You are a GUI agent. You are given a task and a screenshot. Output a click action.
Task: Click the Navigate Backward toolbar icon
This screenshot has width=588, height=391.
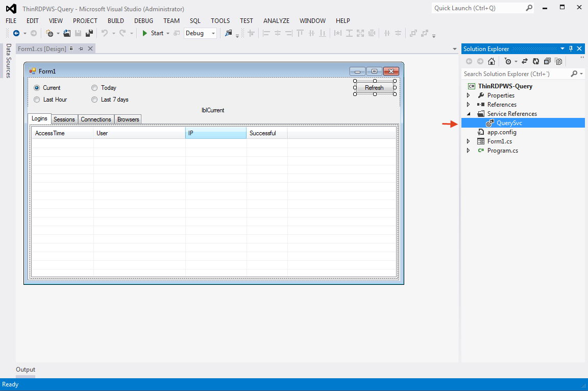pyautogui.click(x=17, y=33)
